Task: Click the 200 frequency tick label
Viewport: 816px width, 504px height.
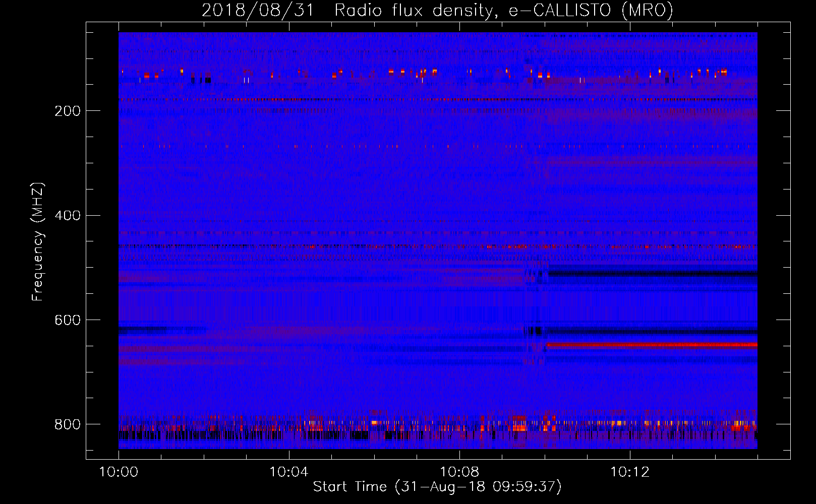Action: coord(68,111)
